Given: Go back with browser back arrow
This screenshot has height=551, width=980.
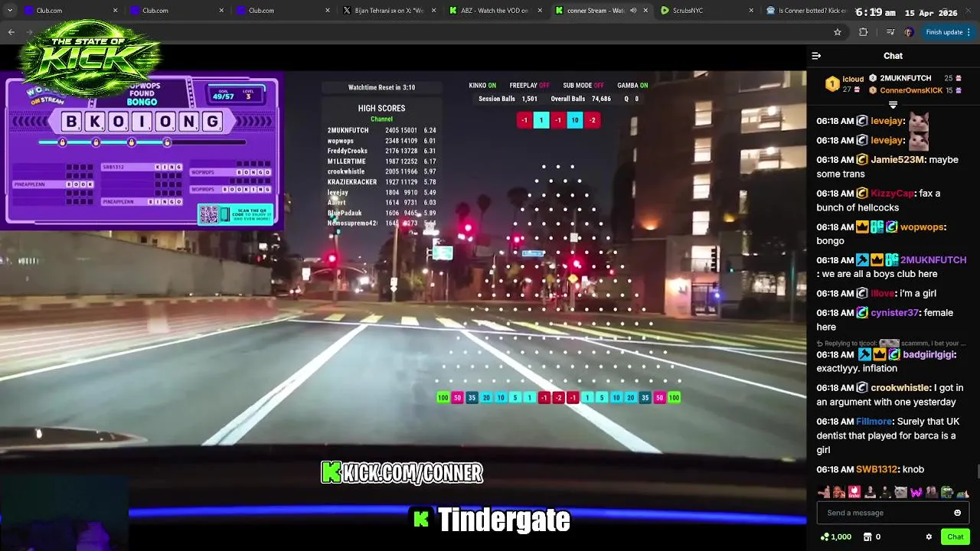Looking at the screenshot, I should 11,32.
